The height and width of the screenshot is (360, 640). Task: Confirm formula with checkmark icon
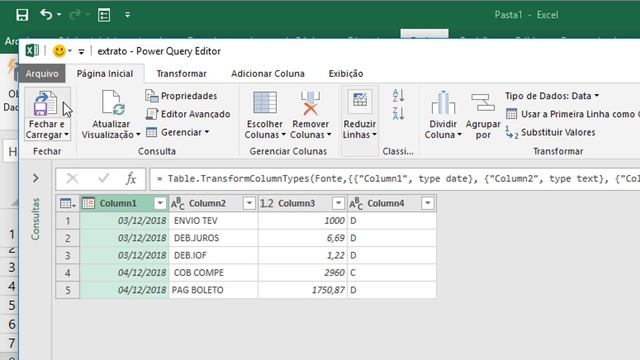[104, 178]
